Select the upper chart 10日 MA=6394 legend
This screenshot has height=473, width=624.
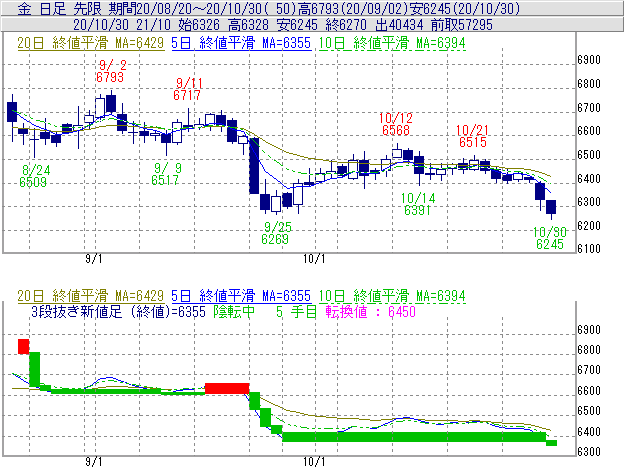click(x=392, y=43)
